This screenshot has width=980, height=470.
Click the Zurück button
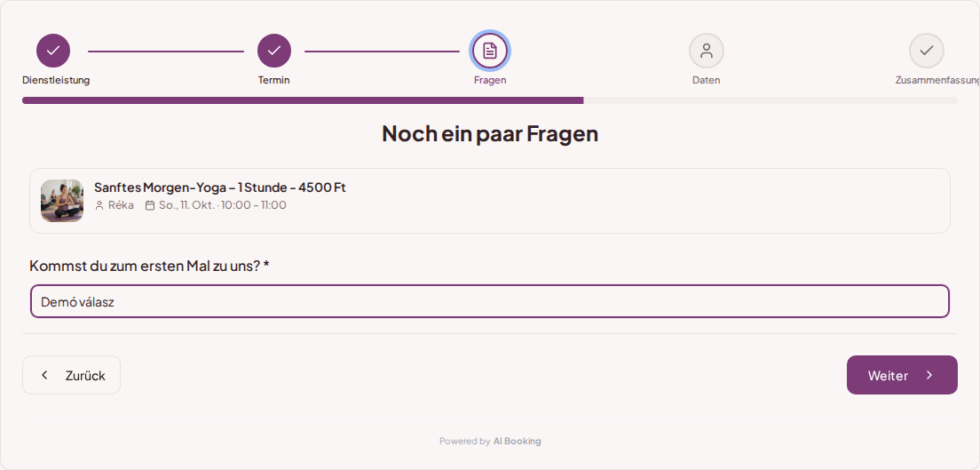tap(71, 375)
